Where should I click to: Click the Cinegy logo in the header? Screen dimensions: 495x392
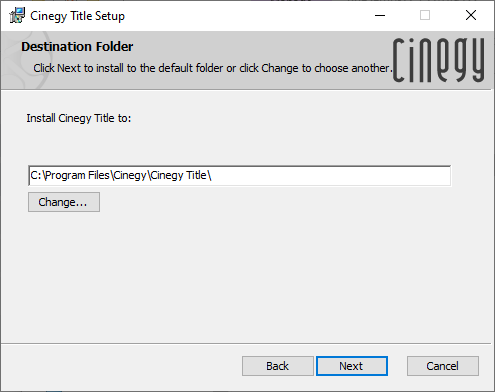tap(438, 60)
